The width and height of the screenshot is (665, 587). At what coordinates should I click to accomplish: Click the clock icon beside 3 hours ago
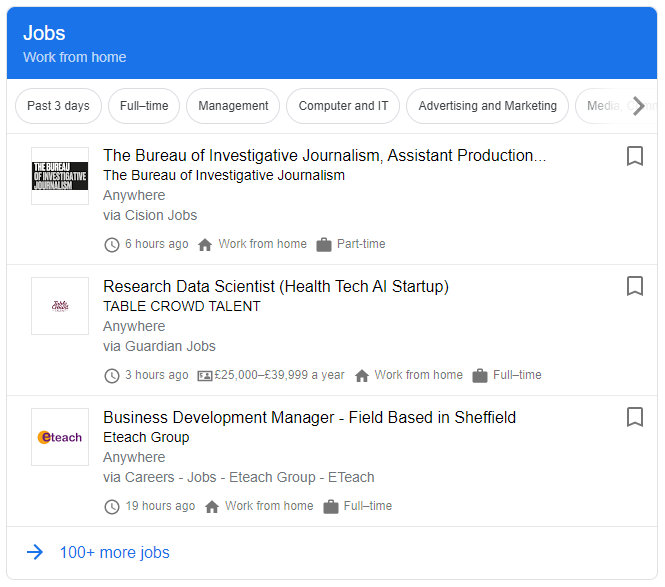point(112,376)
